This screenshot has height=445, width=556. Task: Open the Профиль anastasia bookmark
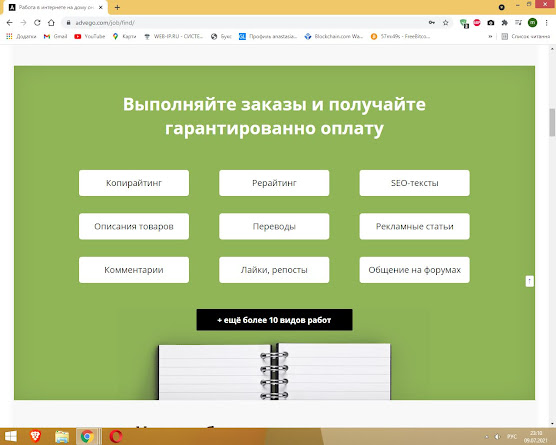point(268,36)
